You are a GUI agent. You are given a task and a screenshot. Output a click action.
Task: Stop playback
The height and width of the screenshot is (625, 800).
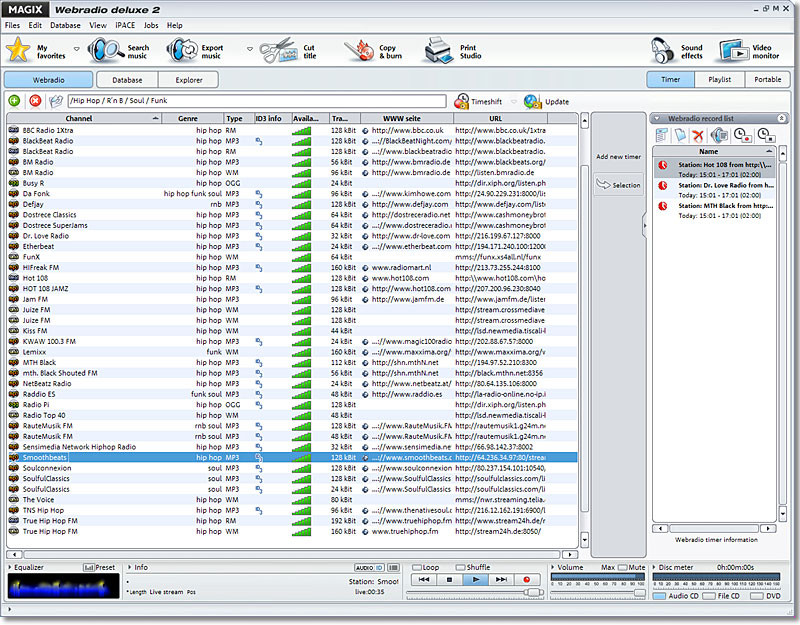tap(449, 580)
